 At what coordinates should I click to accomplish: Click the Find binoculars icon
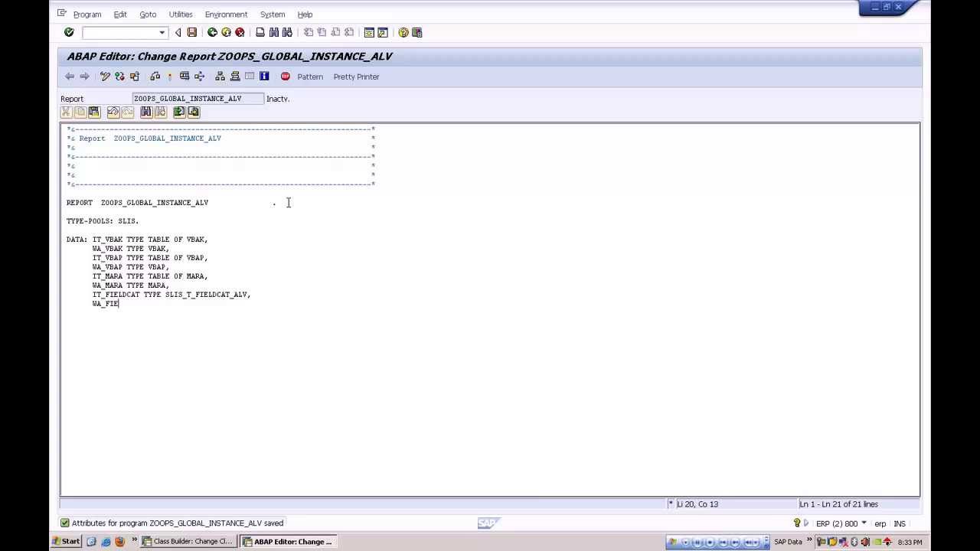tap(274, 32)
